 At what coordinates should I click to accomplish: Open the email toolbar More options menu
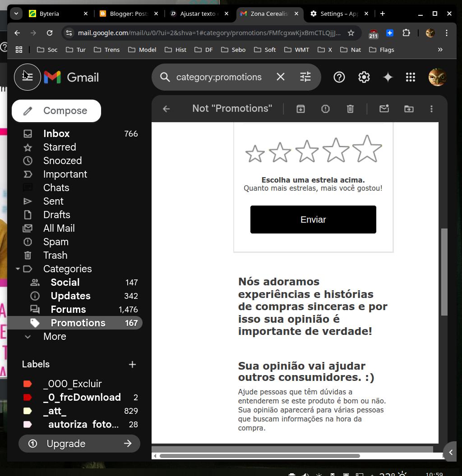[x=431, y=109]
